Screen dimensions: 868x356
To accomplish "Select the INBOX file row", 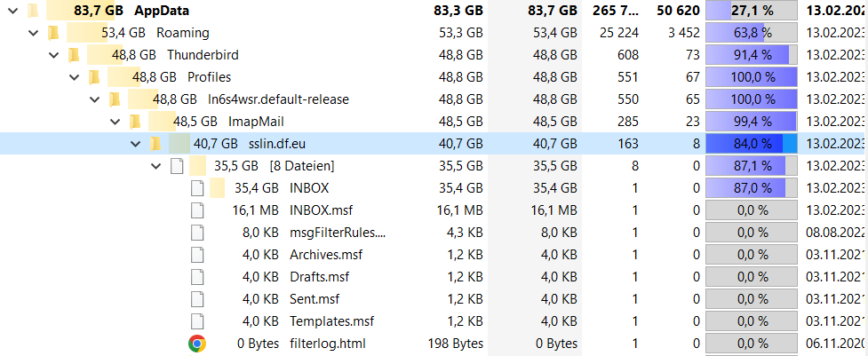I will point(309,188).
